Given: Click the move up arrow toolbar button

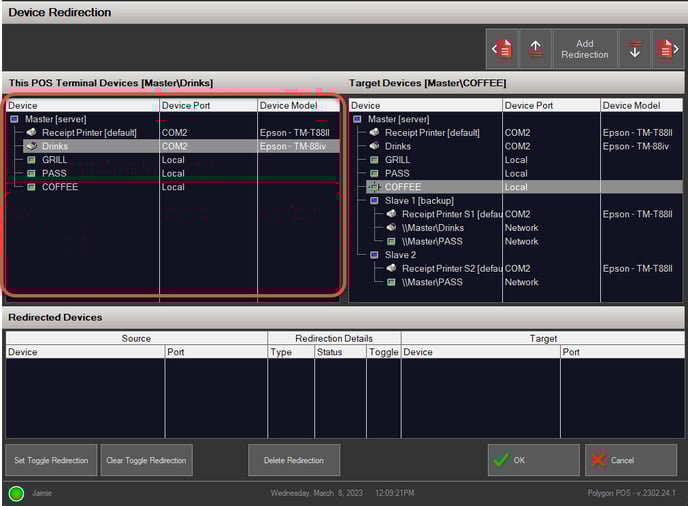Looking at the screenshot, I should [535, 49].
